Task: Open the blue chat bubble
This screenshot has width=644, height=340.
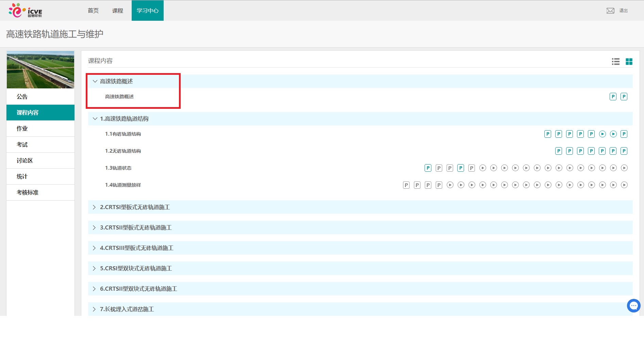Action: (634, 306)
